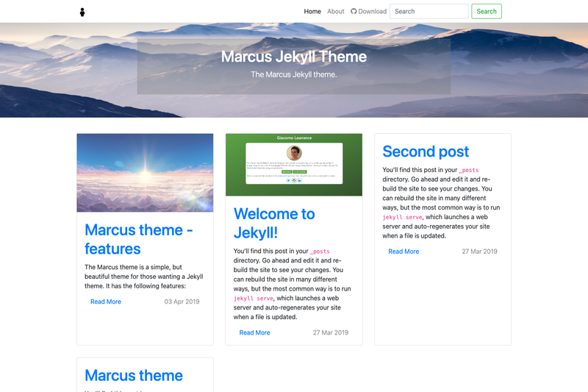
Task: Focus the Search input field
Action: point(429,11)
